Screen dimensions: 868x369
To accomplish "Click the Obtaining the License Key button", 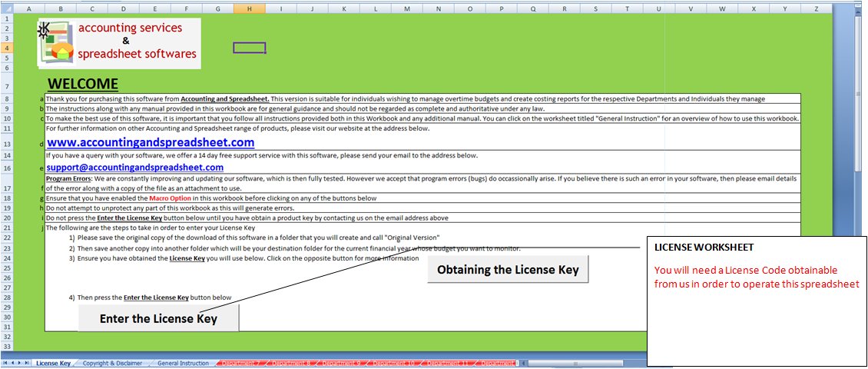I will 508,270.
